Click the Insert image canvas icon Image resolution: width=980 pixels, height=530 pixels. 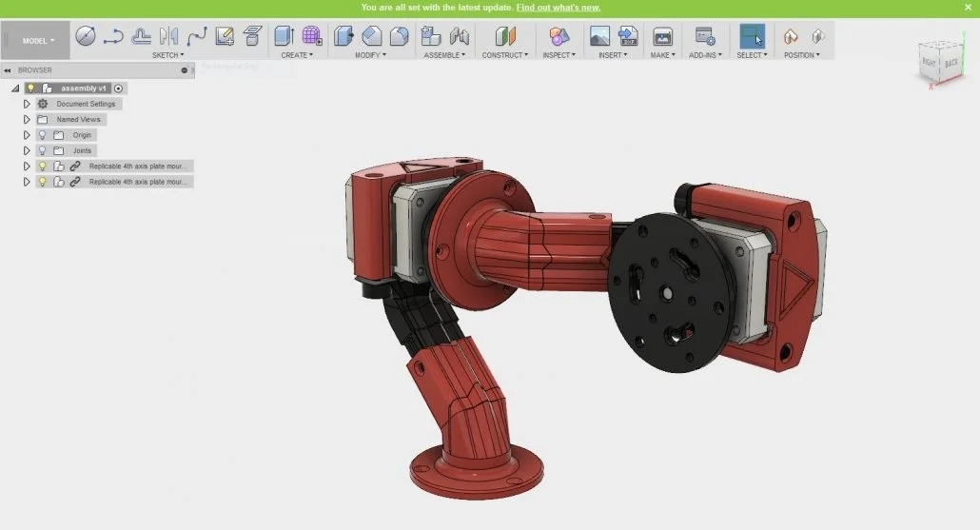coord(599,36)
